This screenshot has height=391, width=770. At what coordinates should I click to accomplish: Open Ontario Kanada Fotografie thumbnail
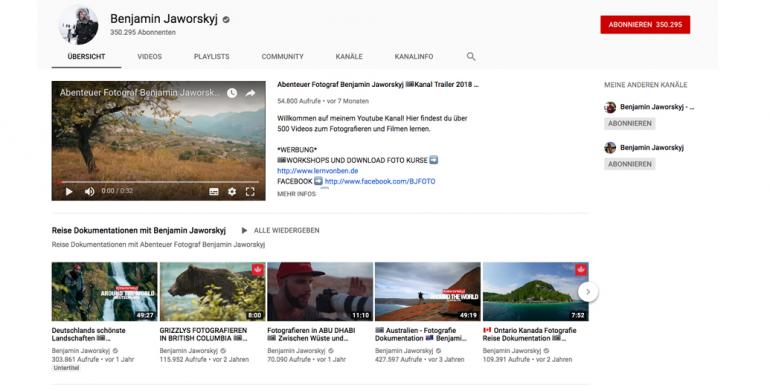535,292
